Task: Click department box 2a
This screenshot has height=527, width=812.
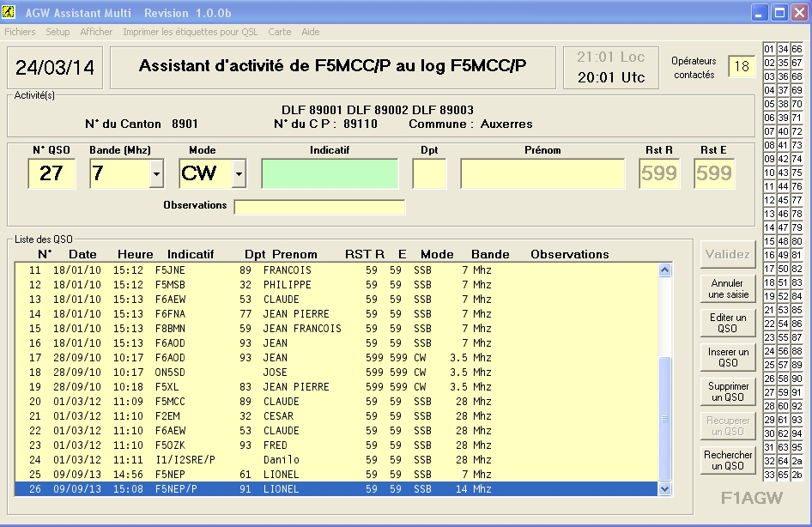Action: click(797, 461)
